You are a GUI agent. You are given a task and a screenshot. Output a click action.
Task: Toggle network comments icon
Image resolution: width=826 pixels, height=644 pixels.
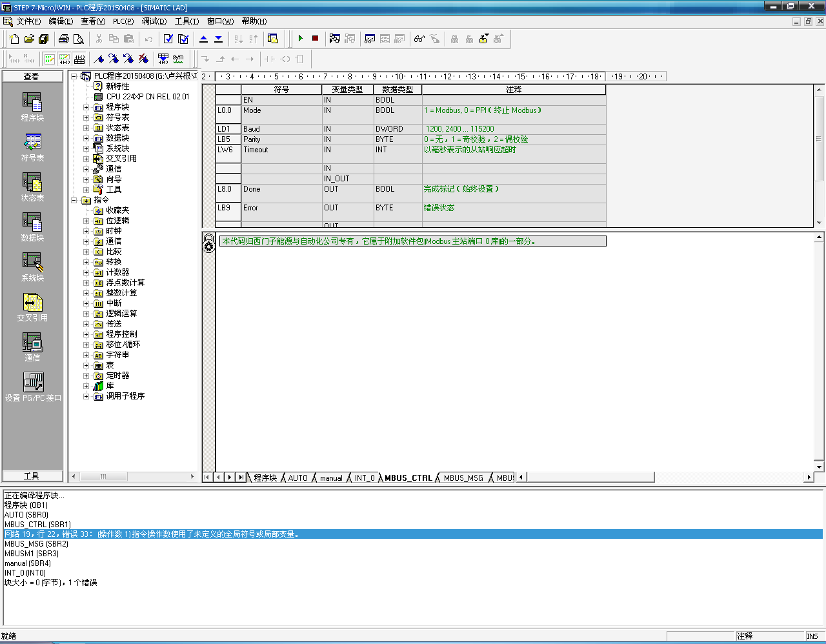[65, 59]
